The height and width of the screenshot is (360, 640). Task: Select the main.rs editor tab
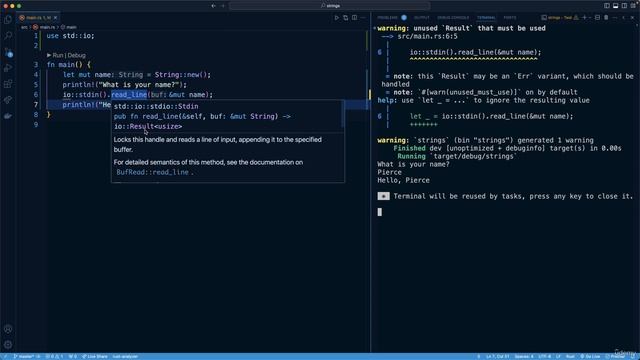[x=38, y=18]
